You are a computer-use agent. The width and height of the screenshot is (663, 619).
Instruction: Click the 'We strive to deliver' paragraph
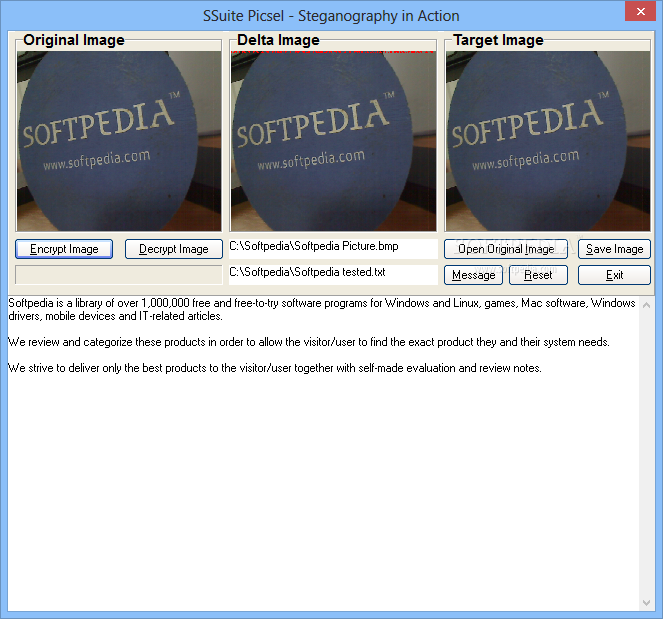tap(274, 368)
